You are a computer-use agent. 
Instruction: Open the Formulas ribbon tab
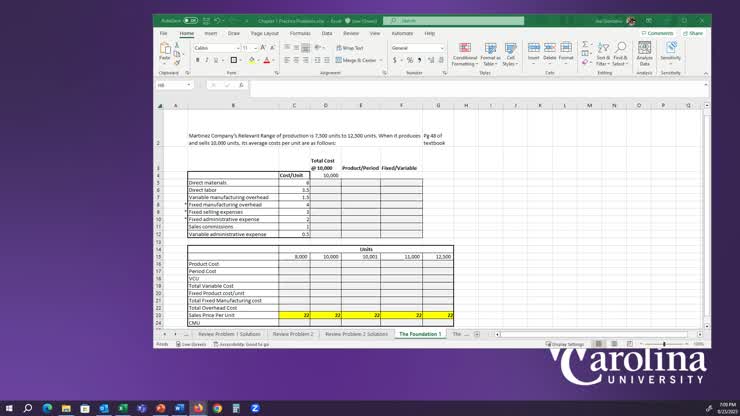300,33
